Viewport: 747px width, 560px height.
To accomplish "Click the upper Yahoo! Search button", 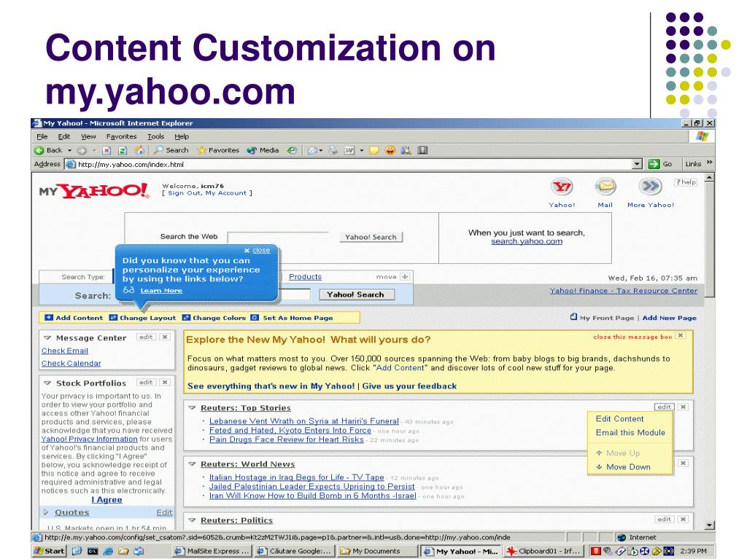I will click(371, 237).
